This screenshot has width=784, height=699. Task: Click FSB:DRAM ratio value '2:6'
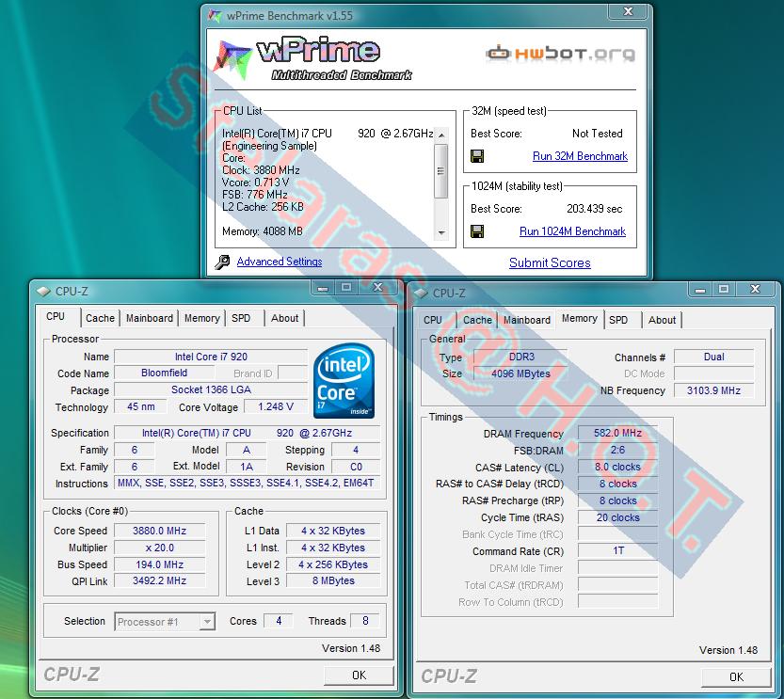[618, 450]
